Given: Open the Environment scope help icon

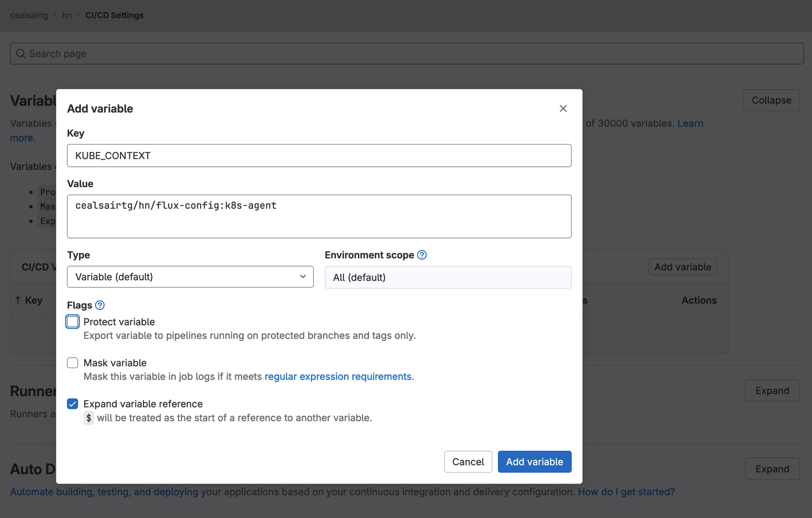Looking at the screenshot, I should (422, 255).
